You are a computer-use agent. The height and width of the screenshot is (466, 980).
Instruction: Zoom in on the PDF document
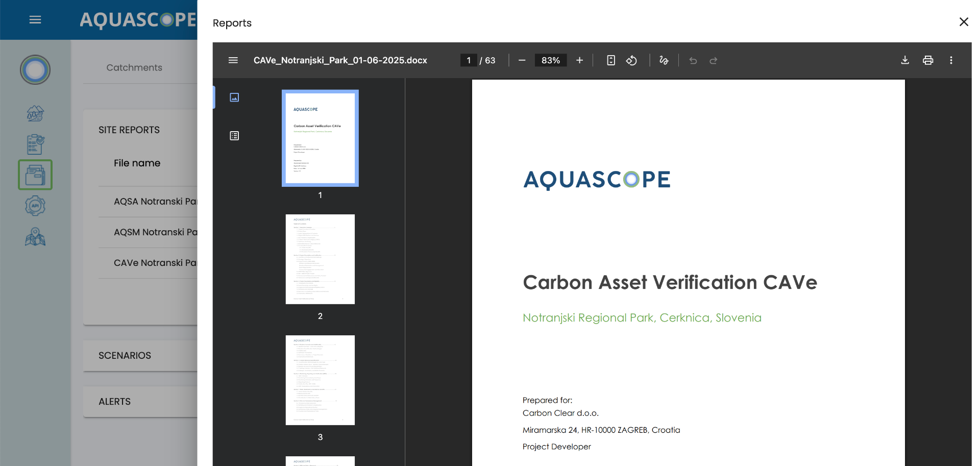click(x=579, y=60)
